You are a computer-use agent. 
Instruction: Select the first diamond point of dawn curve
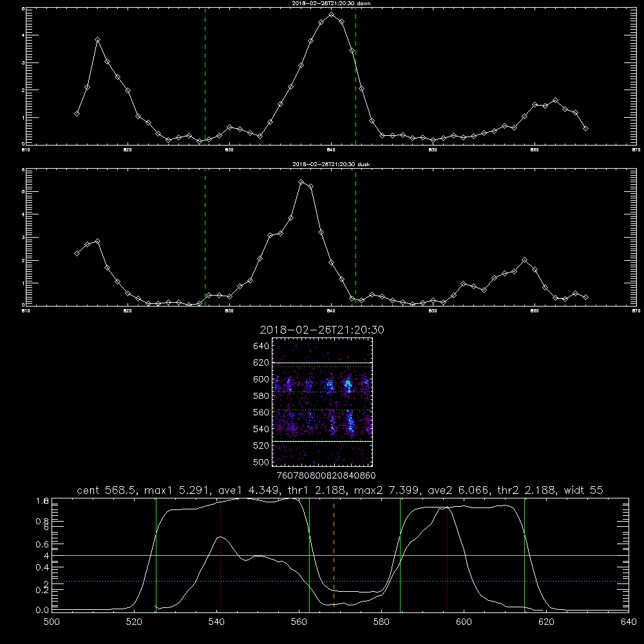pyautogui.click(x=77, y=113)
